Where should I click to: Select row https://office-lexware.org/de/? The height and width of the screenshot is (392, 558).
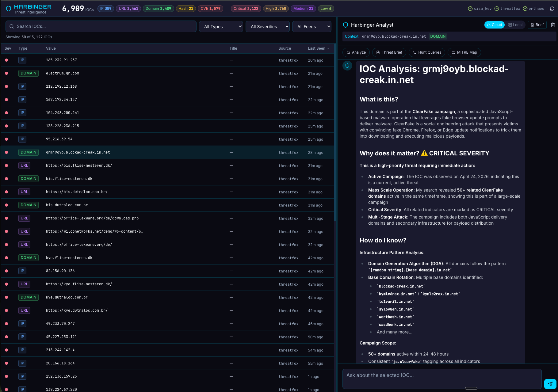click(167, 245)
